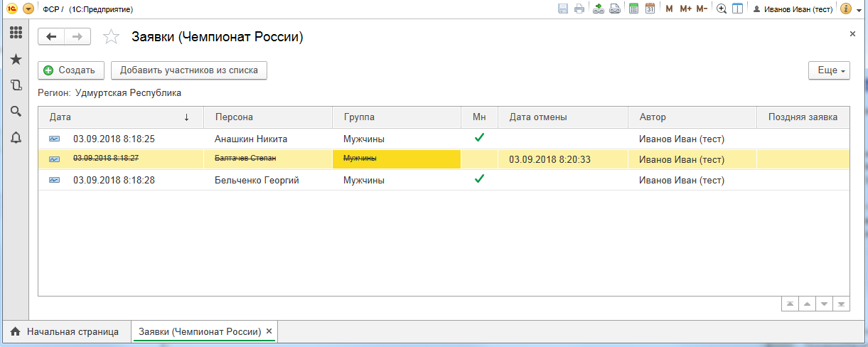Add this page to favorites star
Screen dimensions: 868x347
click(x=111, y=37)
